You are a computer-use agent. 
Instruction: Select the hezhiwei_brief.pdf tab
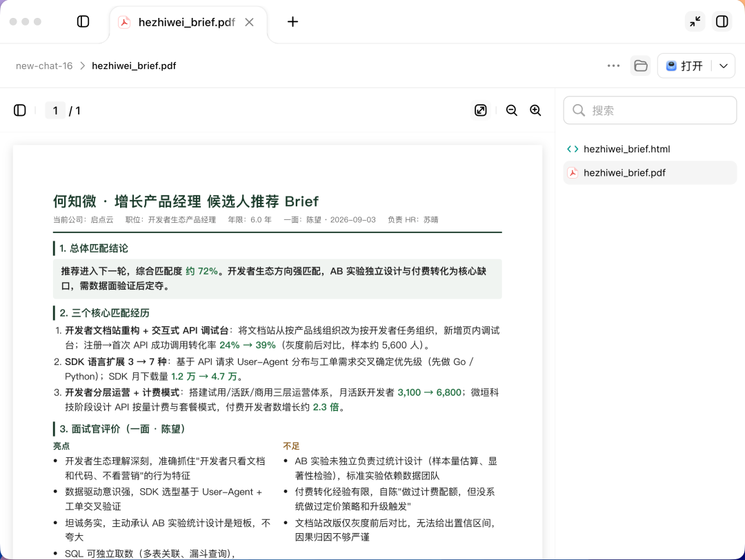tap(188, 22)
